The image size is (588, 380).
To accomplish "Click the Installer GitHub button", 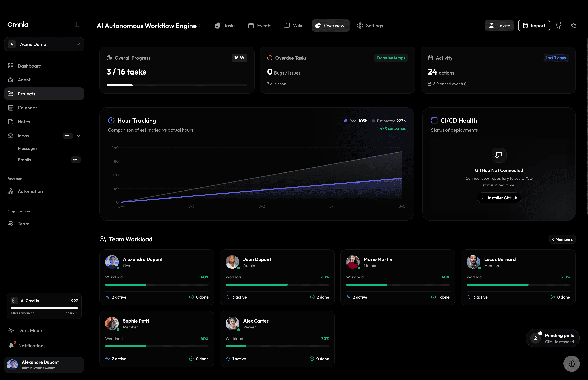I will pos(499,198).
